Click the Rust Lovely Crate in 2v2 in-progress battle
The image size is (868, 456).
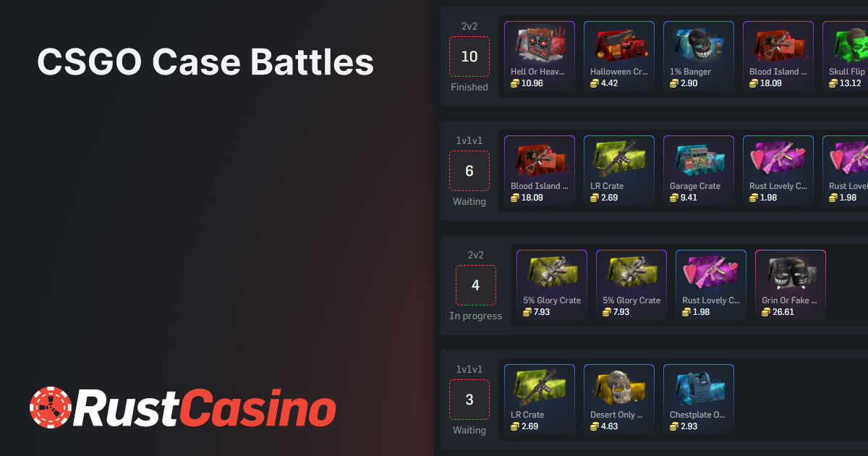(711, 284)
